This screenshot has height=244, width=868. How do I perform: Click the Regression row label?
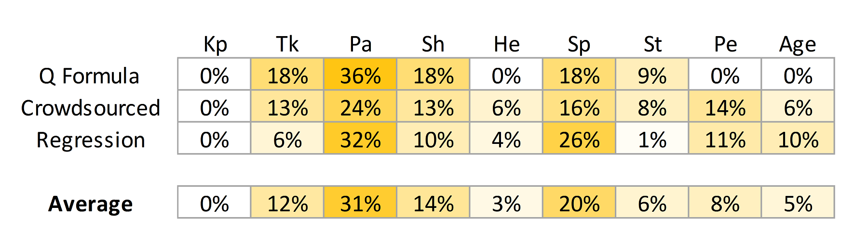click(91, 140)
